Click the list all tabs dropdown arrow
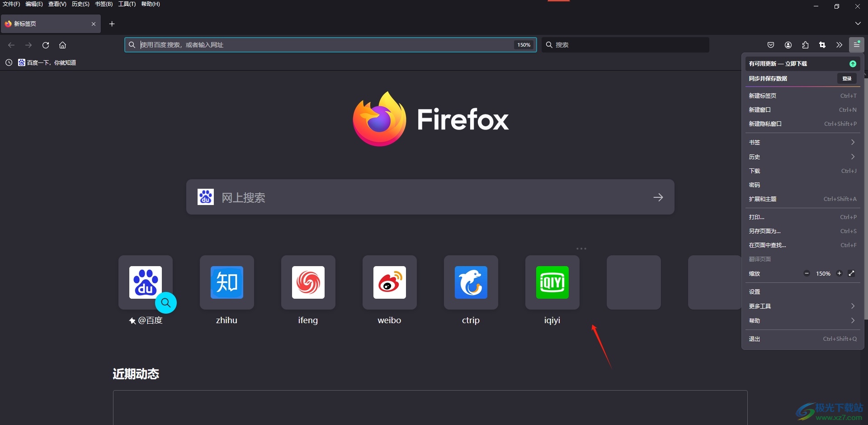The width and height of the screenshot is (868, 425). (x=858, y=24)
